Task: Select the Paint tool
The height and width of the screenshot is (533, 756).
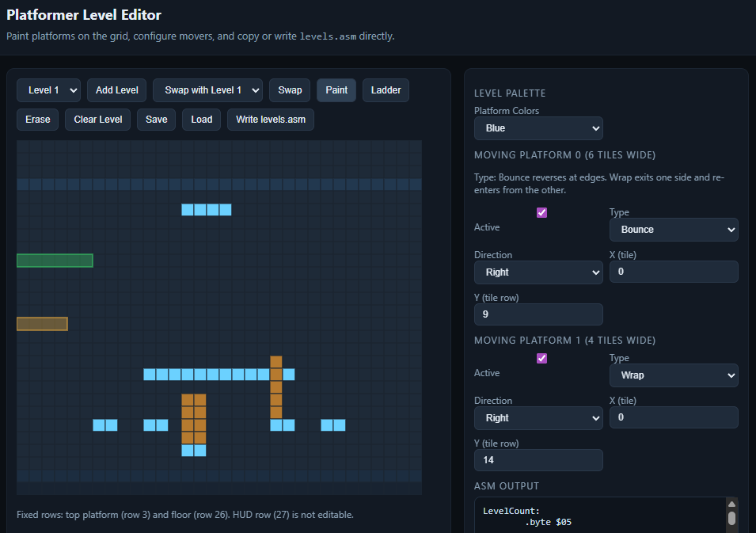Action: pyautogui.click(x=336, y=89)
